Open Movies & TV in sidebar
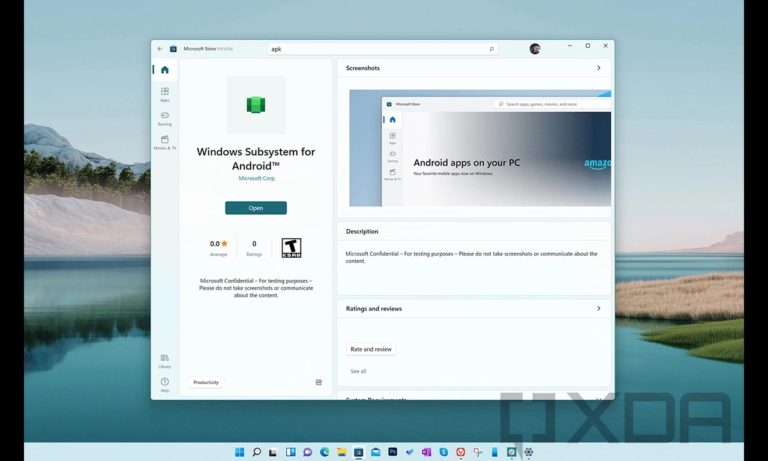This screenshot has height=461, width=768. tap(165, 142)
